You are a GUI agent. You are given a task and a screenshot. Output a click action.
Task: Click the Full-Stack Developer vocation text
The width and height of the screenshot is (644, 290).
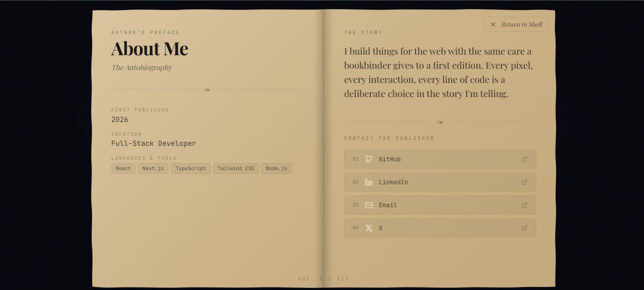154,143
